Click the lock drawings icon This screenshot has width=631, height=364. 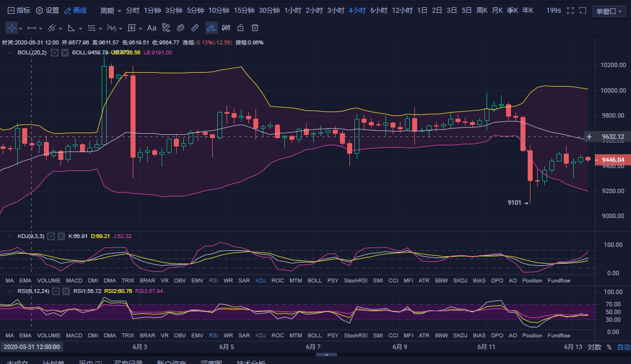click(x=241, y=28)
